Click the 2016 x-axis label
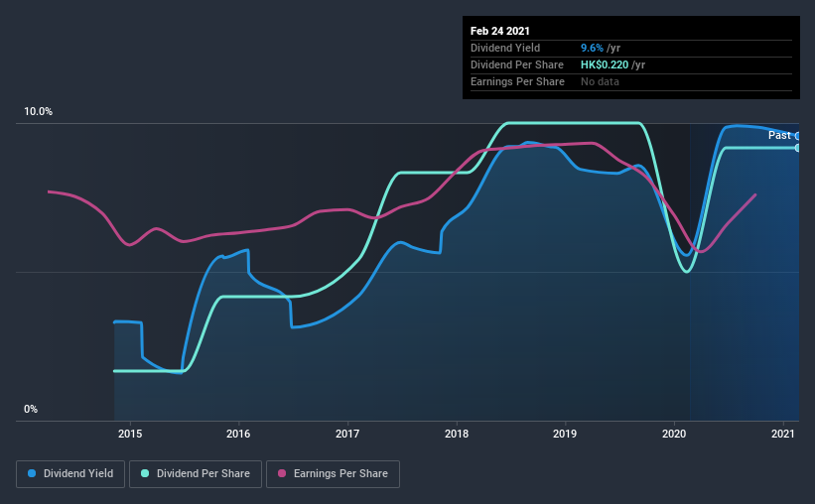 [238, 434]
